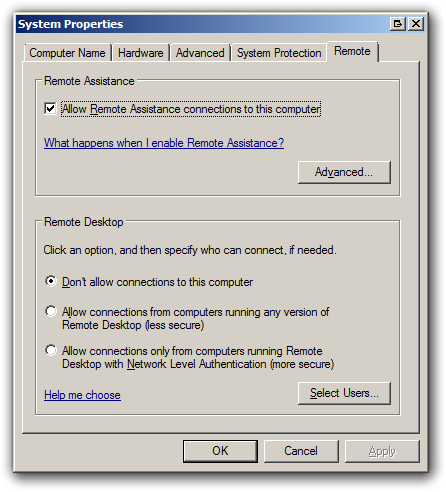Select Network Level Authentication only radio option
Viewport: 446px width, 492px height.
(x=51, y=350)
